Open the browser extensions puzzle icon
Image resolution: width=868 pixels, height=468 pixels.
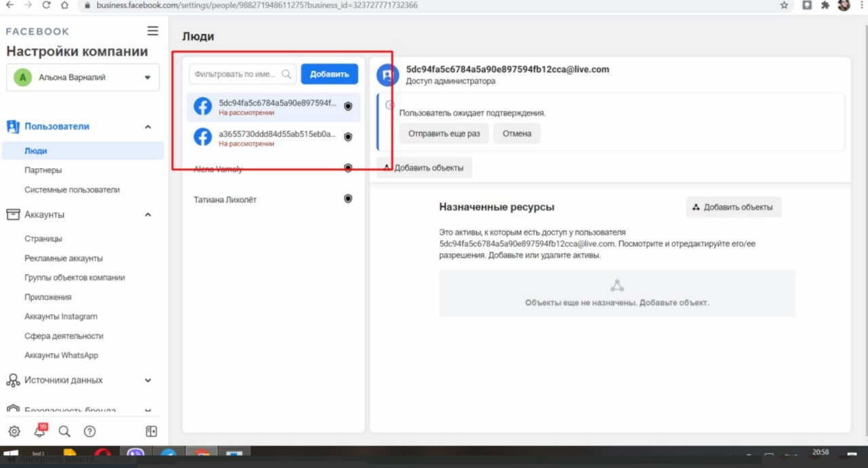pyautogui.click(x=825, y=5)
